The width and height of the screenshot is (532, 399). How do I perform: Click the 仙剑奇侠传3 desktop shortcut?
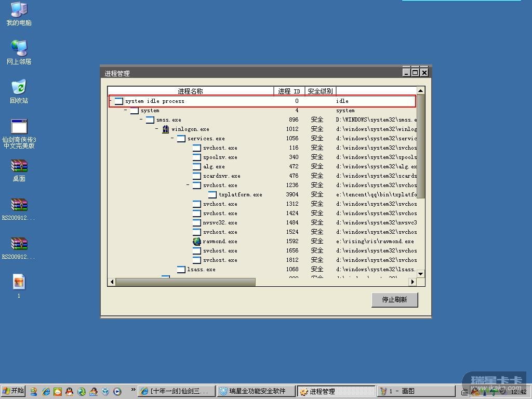tap(19, 127)
